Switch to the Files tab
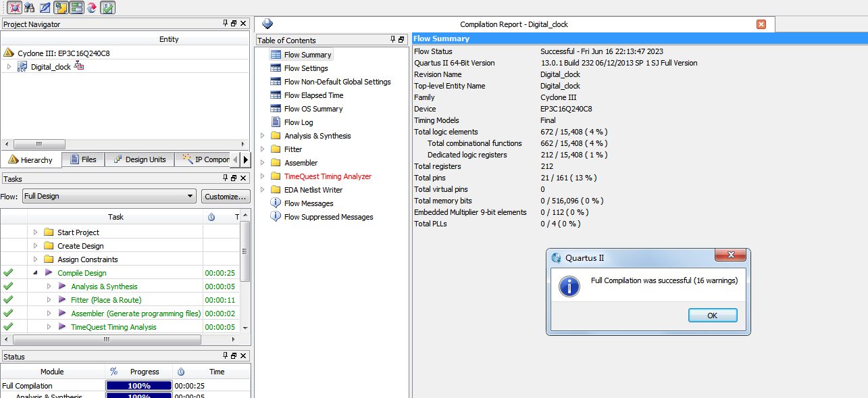This screenshot has height=398, width=868. (83, 159)
